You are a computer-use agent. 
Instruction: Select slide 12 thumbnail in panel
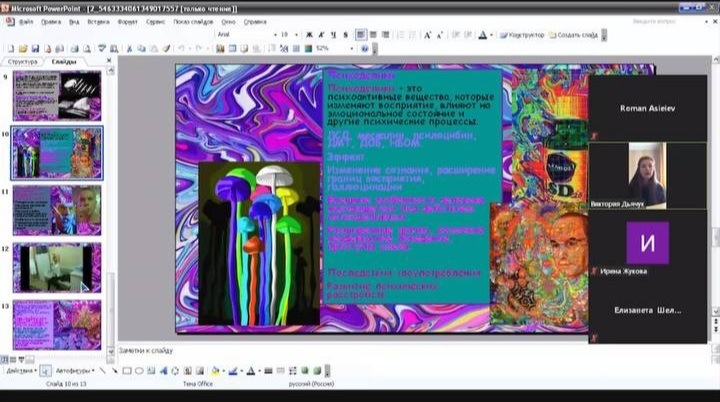(x=56, y=267)
